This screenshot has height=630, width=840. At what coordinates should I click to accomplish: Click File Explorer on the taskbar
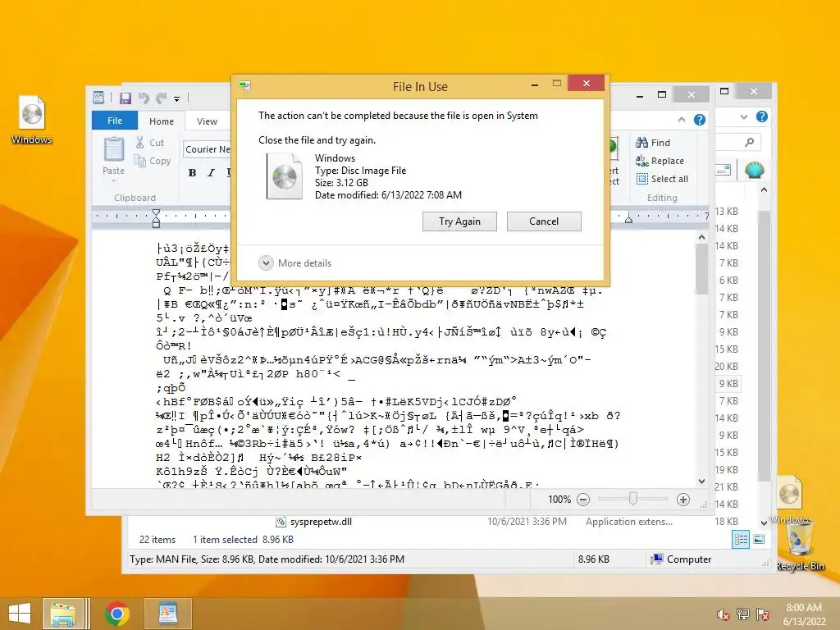[x=62, y=614]
